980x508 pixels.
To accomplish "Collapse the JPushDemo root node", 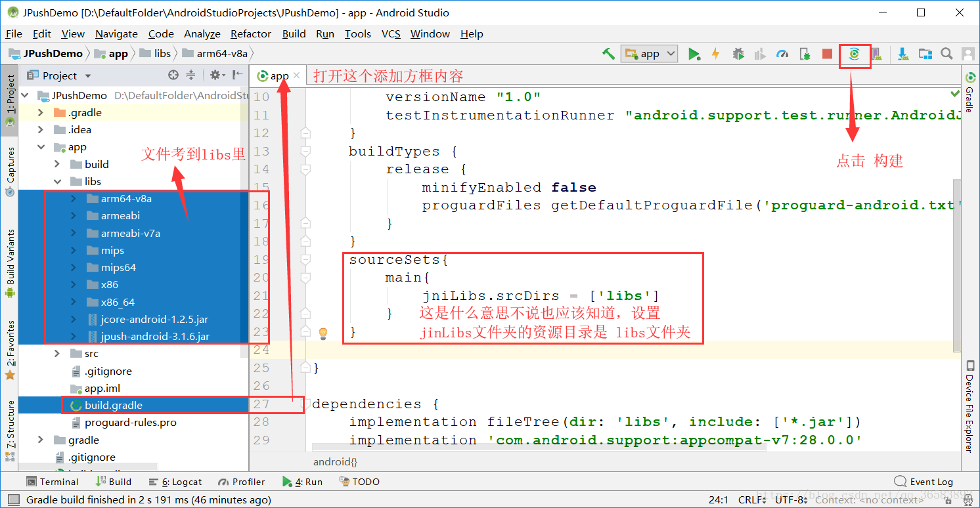I will pyautogui.click(x=26, y=96).
